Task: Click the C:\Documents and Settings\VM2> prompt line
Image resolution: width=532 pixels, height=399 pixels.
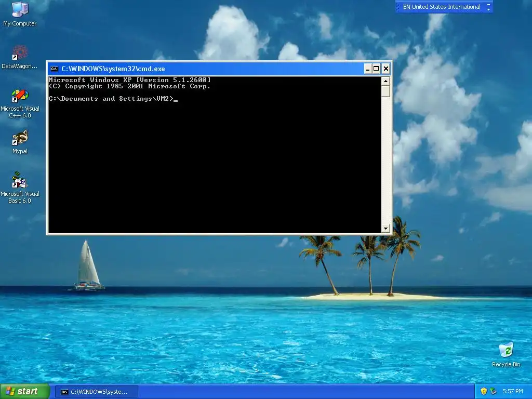Action: 113,99
